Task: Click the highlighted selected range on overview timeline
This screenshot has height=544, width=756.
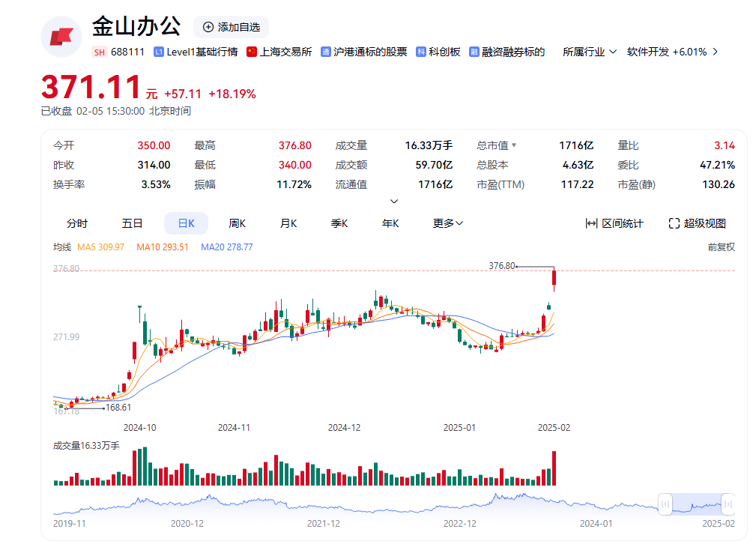Action: point(697,504)
